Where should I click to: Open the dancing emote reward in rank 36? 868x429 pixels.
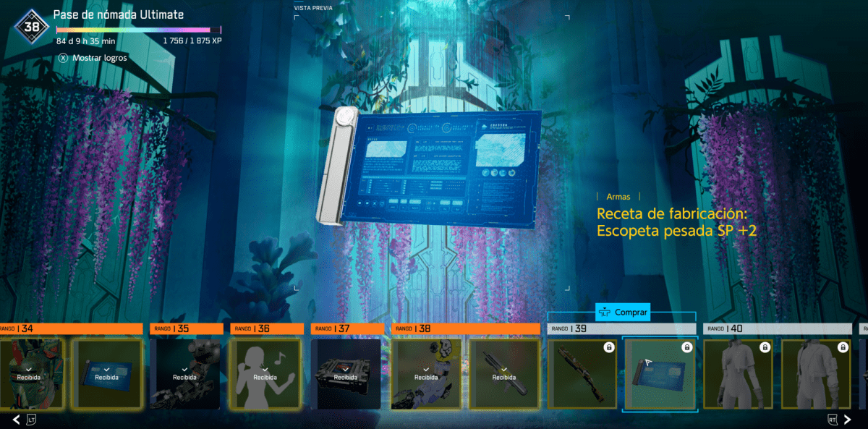(x=265, y=374)
